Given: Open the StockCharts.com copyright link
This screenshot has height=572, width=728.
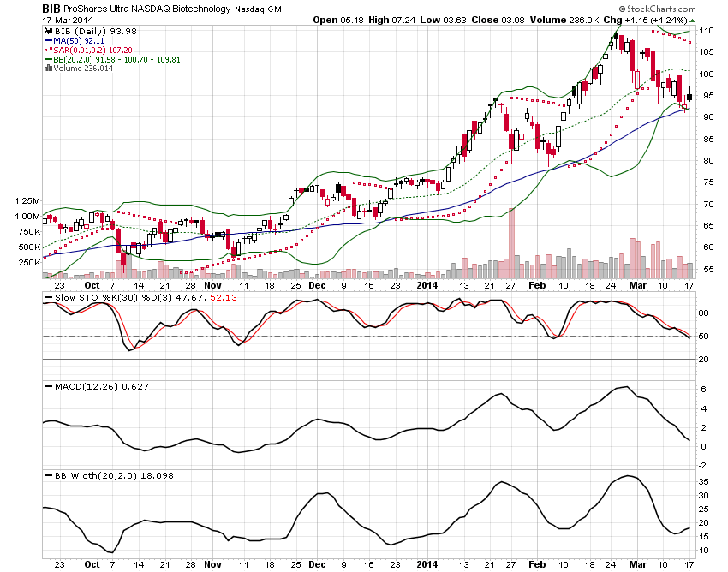Looking at the screenshot, I should (x=658, y=9).
